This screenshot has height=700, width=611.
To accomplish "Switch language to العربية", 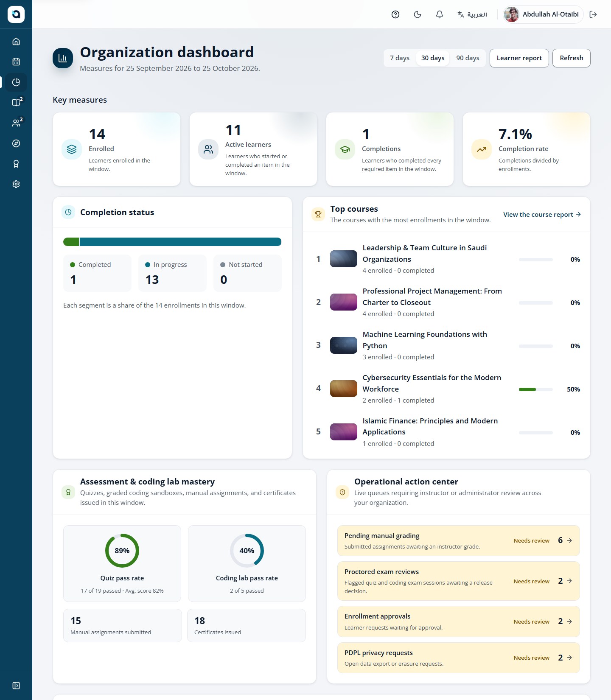I will [x=472, y=14].
